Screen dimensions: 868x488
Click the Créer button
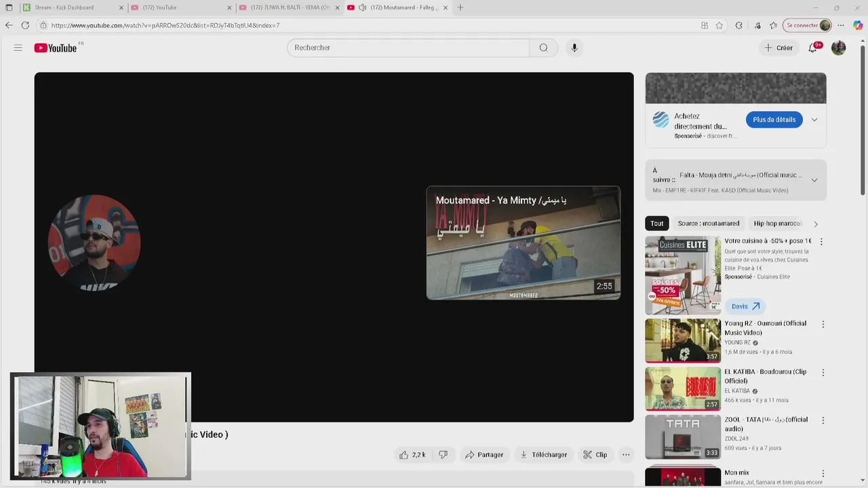779,47
